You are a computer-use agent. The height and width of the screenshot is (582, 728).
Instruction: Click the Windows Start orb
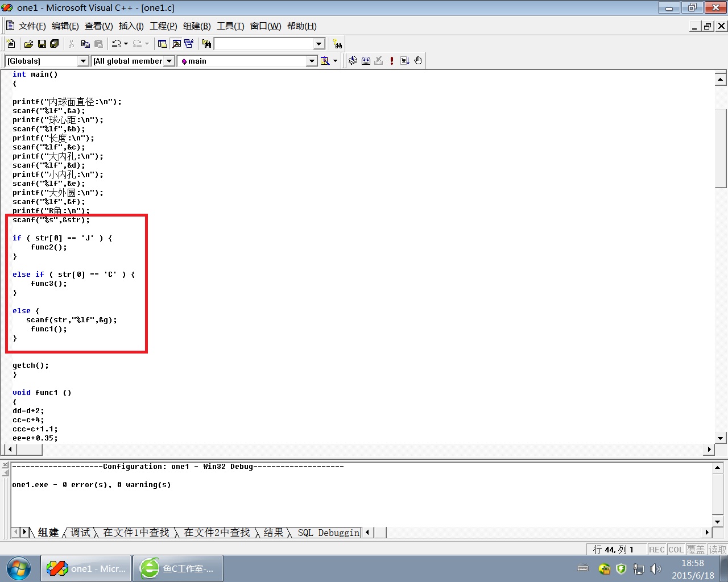pos(19,568)
